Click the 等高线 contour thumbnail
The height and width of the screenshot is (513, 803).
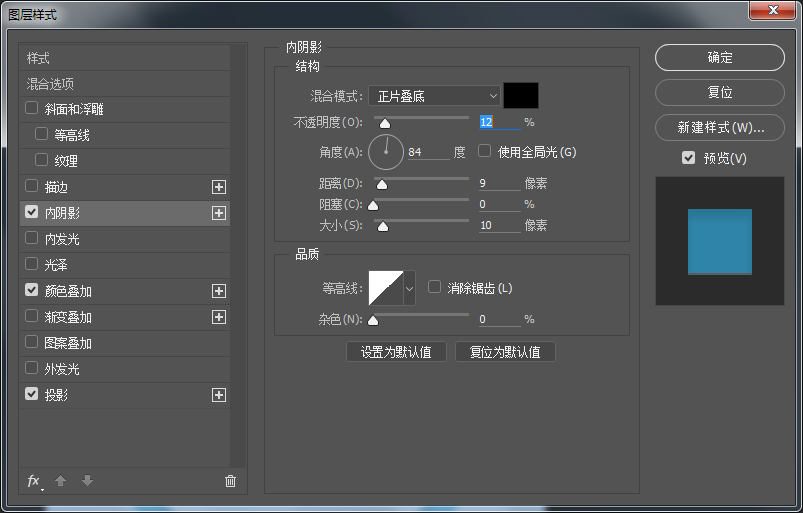386,288
